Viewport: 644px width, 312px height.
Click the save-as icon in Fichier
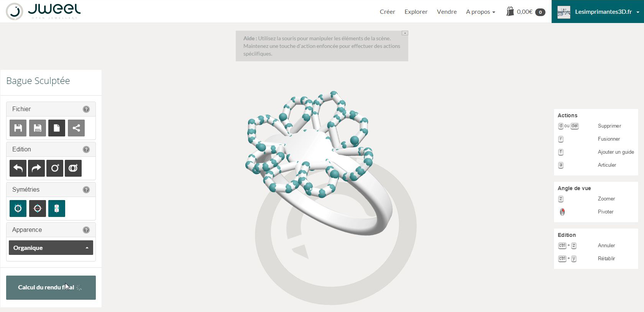pyautogui.click(x=38, y=128)
